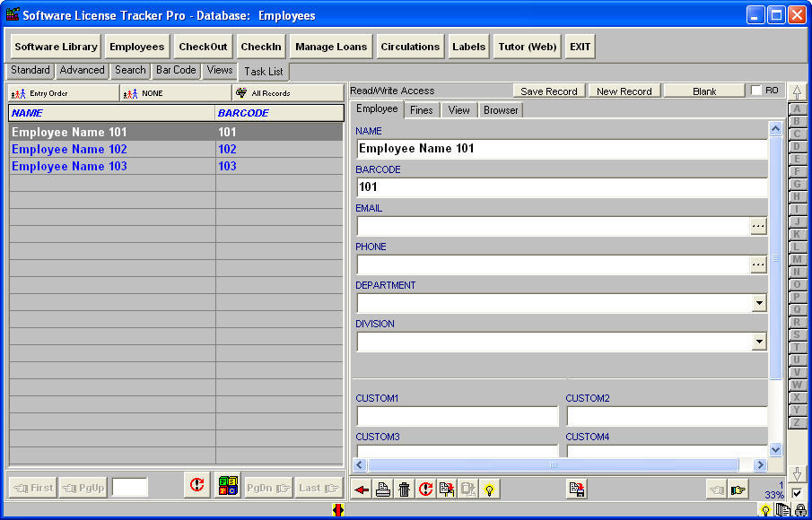The width and height of the screenshot is (812, 520).
Task: Click the Blank button
Action: (x=704, y=91)
